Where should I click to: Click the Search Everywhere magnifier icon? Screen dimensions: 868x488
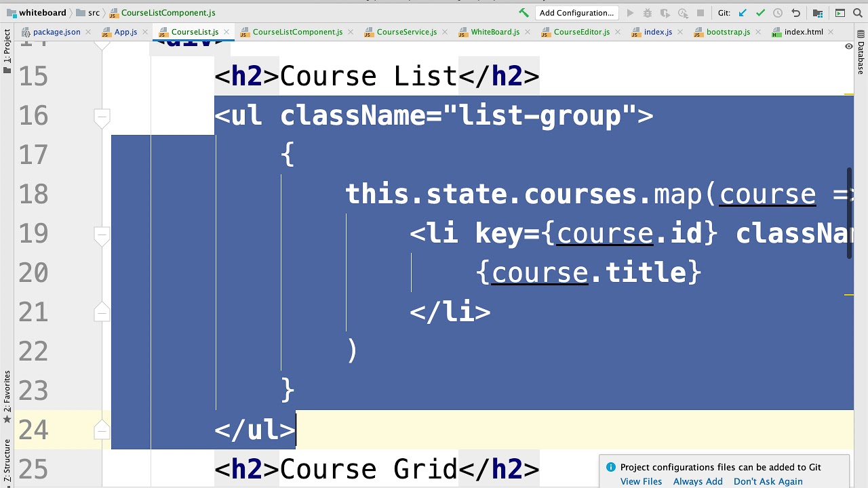click(x=859, y=13)
